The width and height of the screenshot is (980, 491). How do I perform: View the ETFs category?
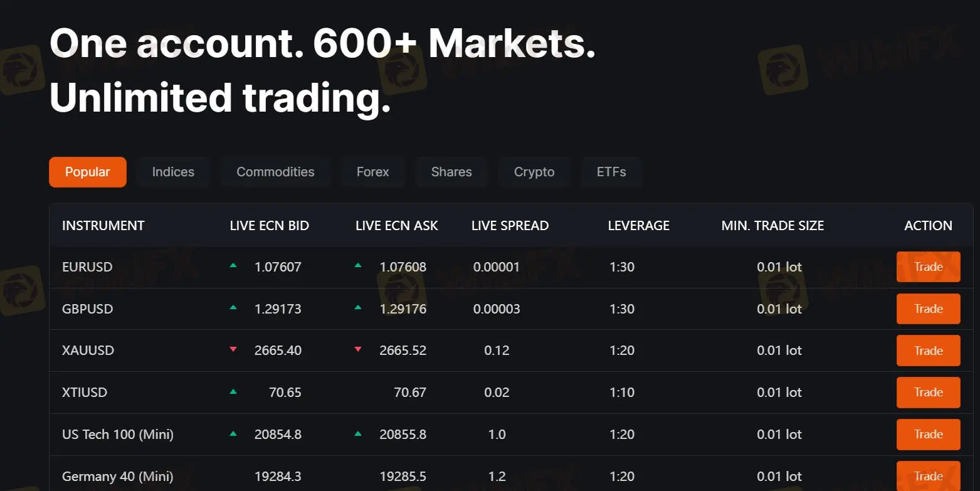tap(611, 172)
